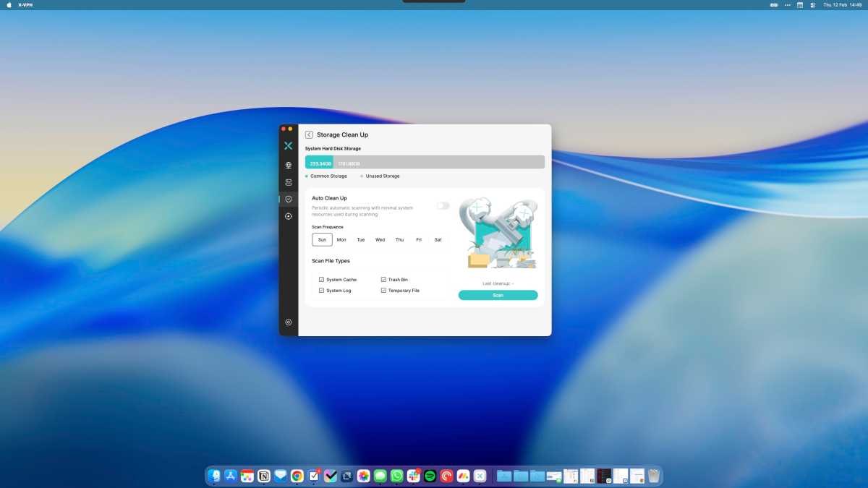Select the X-VPN logo in the sidebar

coord(288,145)
